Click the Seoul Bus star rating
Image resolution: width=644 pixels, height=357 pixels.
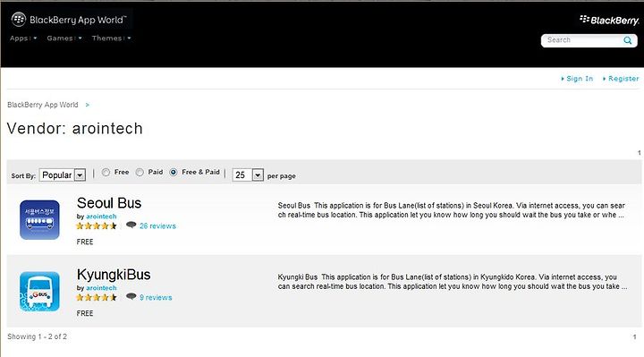[x=97, y=225]
